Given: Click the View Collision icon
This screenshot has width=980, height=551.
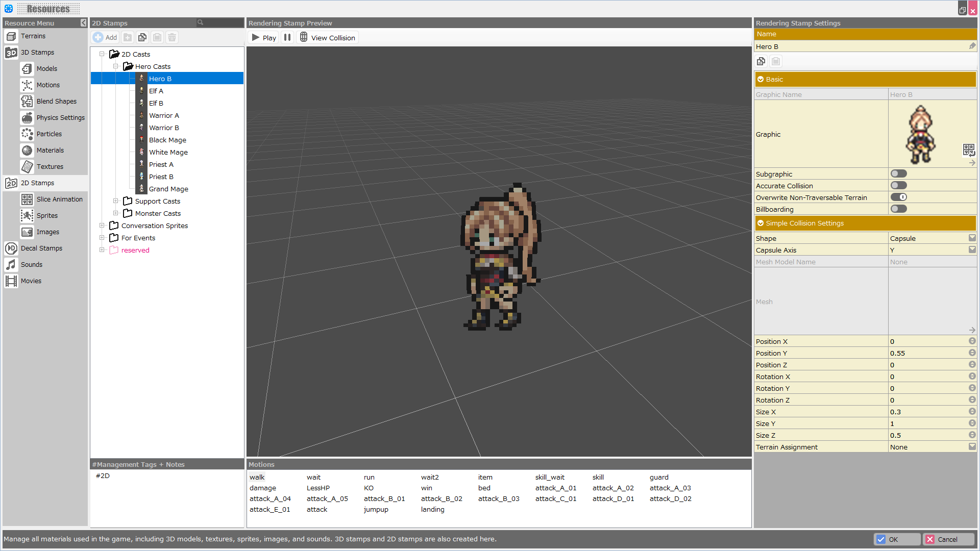Looking at the screenshot, I should coord(304,37).
